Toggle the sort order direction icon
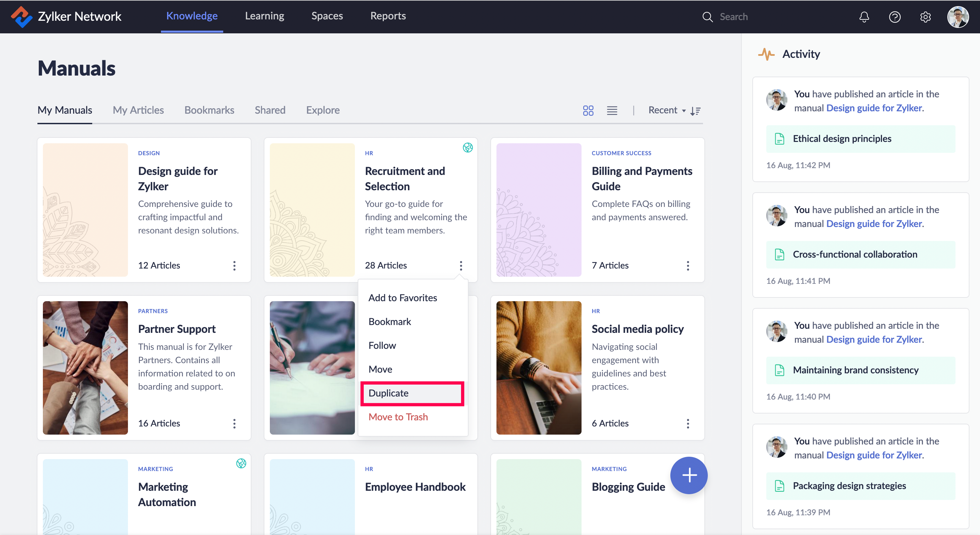 (x=696, y=111)
